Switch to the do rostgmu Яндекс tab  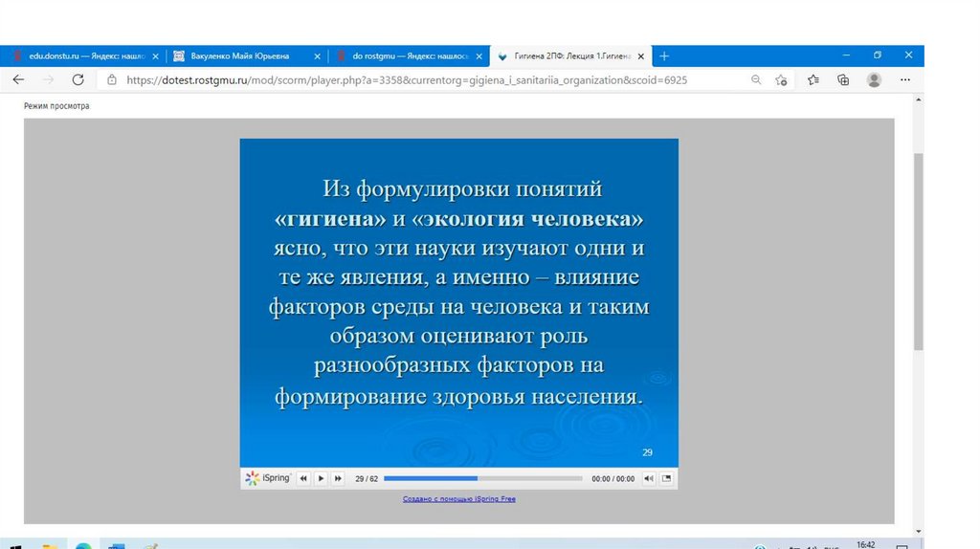[407, 56]
